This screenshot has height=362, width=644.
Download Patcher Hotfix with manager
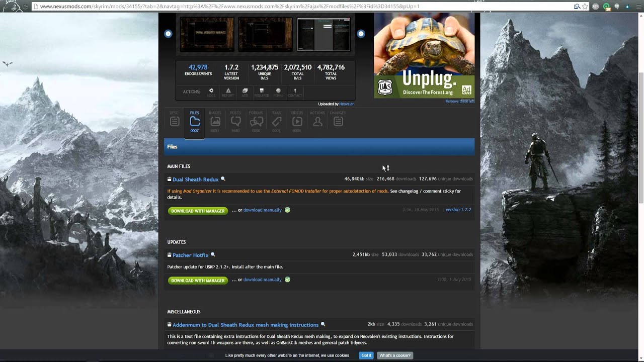click(198, 280)
